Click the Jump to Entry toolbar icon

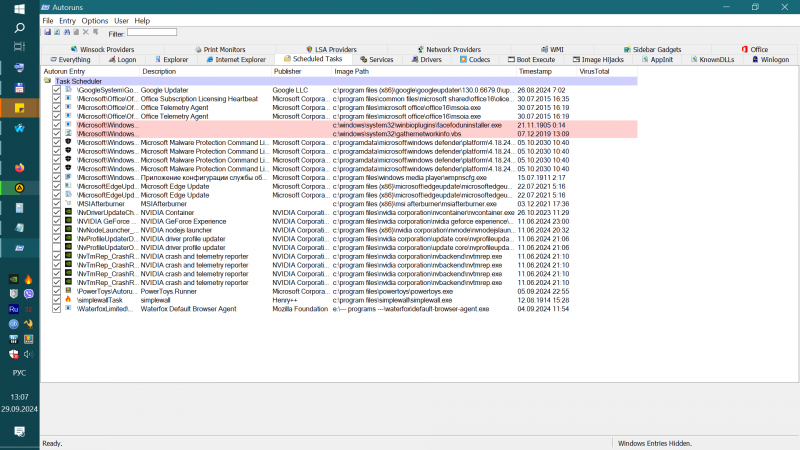click(x=95, y=32)
